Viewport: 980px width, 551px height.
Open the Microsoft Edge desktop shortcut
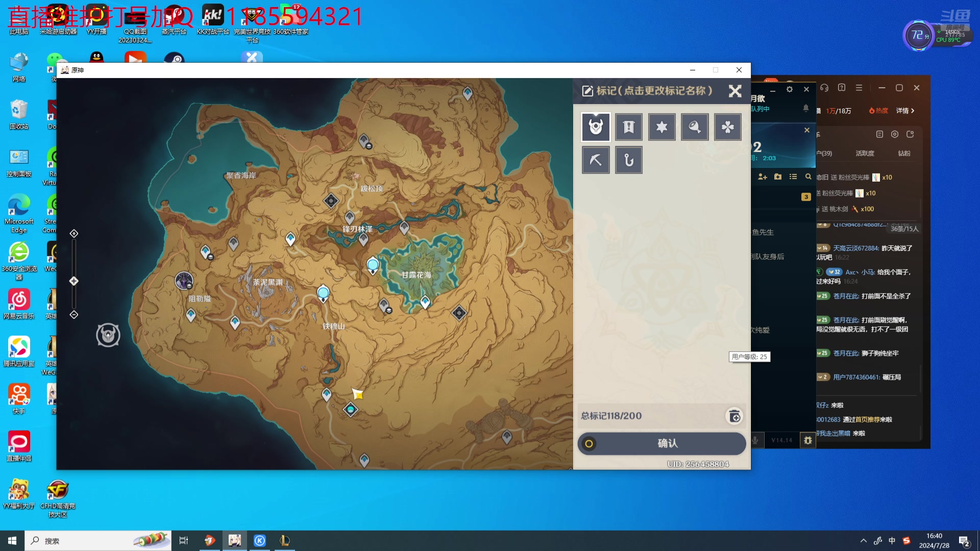pos(19,213)
